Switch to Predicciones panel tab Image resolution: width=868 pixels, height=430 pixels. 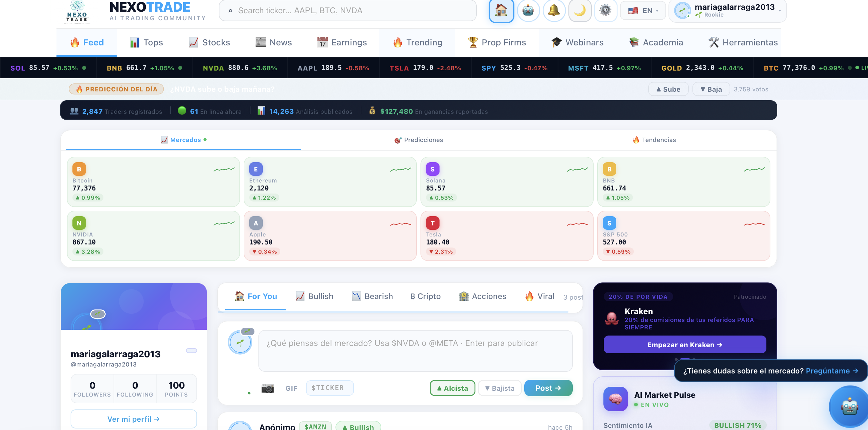pos(419,140)
